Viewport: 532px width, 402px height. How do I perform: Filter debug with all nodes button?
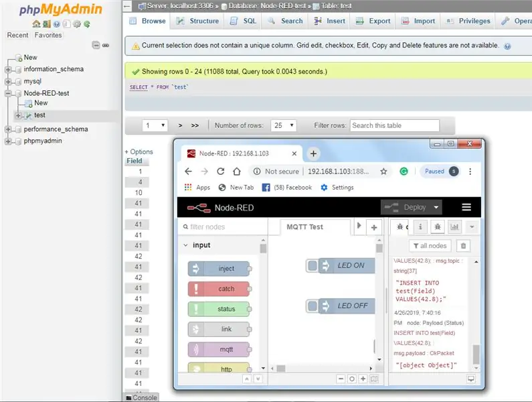click(x=430, y=246)
